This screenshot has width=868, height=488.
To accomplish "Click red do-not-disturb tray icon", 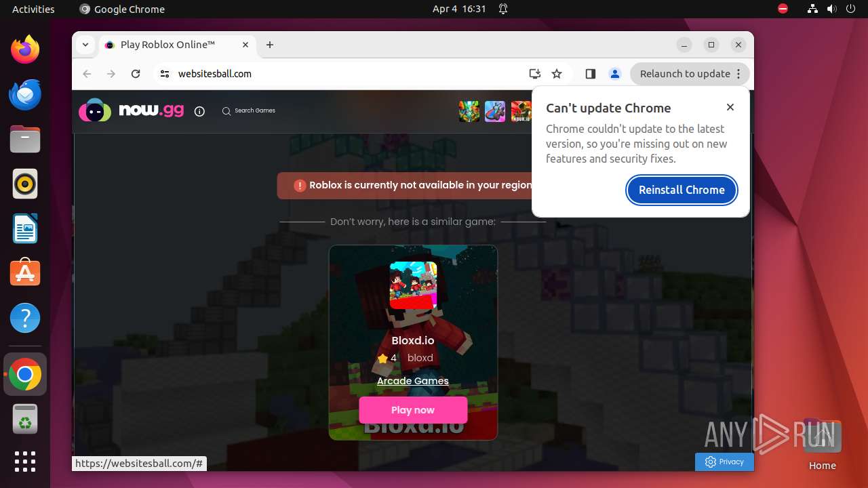I will pyautogui.click(x=783, y=9).
